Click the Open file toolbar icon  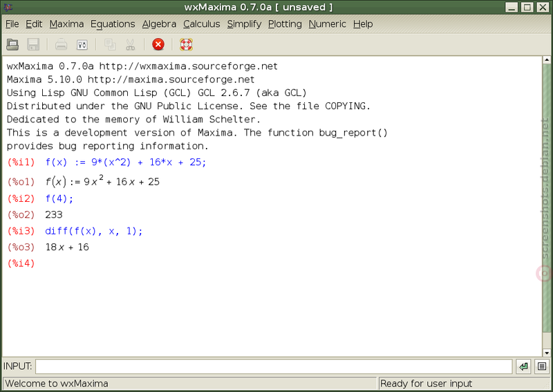point(12,44)
